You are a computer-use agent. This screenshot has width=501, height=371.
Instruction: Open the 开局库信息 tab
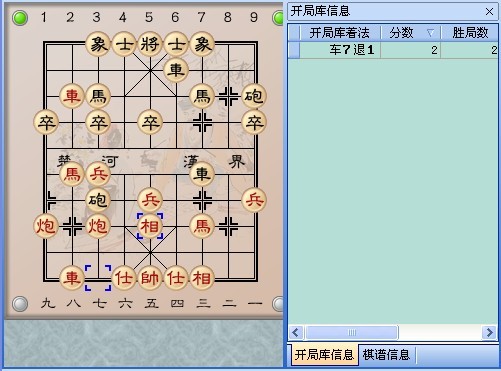pos(324,355)
